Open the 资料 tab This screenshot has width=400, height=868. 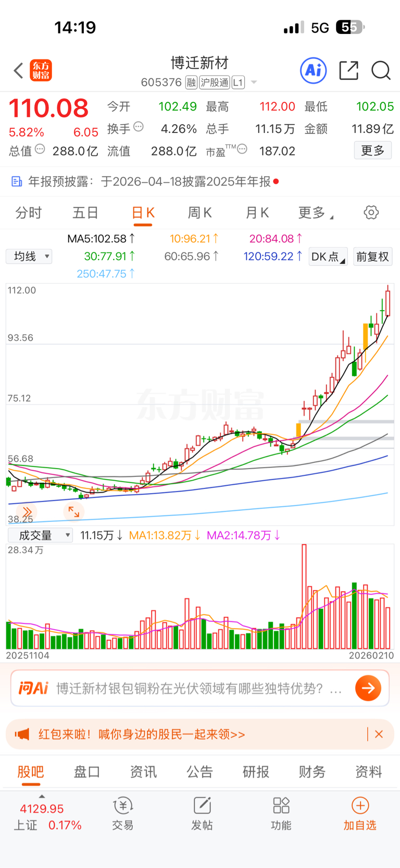(369, 772)
